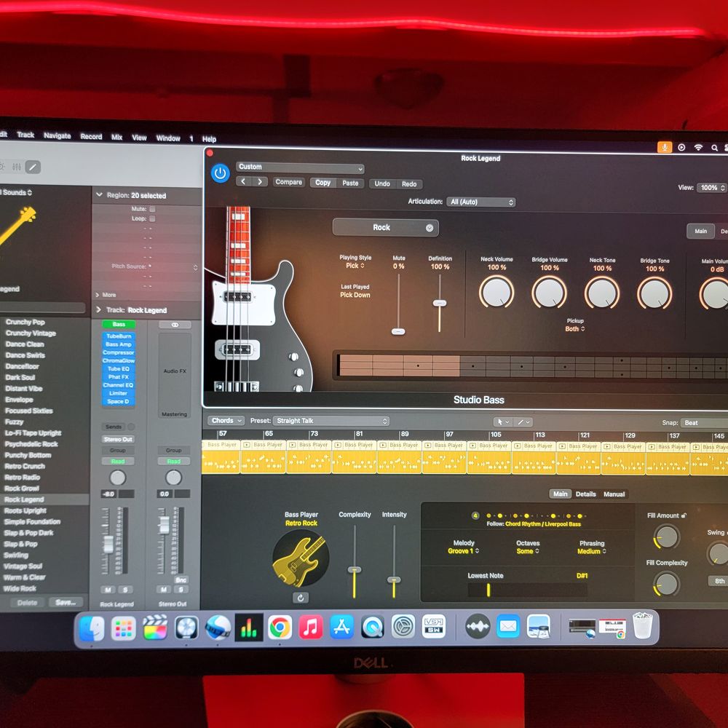The image size is (728, 728).
Task: Select the pointer tool in the editor
Action: [502, 422]
